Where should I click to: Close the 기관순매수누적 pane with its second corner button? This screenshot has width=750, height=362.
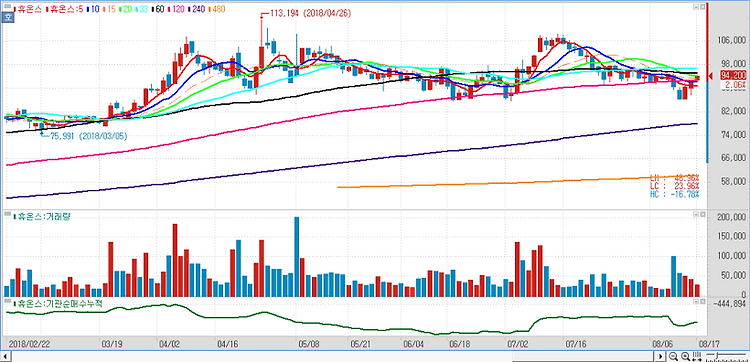703,302
